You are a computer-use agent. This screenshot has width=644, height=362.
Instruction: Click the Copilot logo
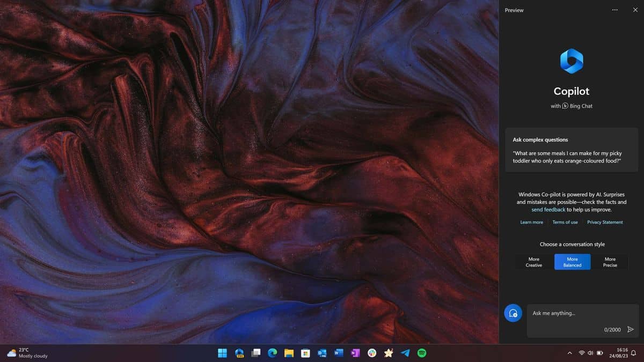point(571,61)
